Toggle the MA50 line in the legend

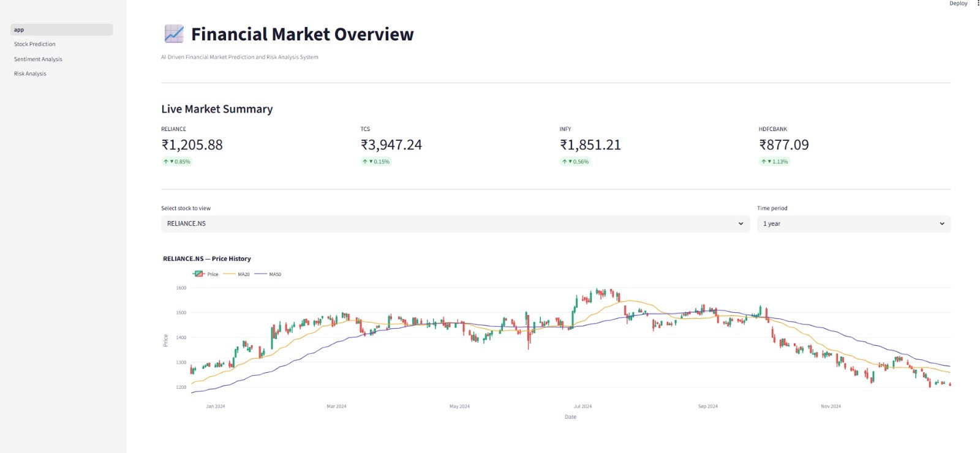click(x=268, y=274)
